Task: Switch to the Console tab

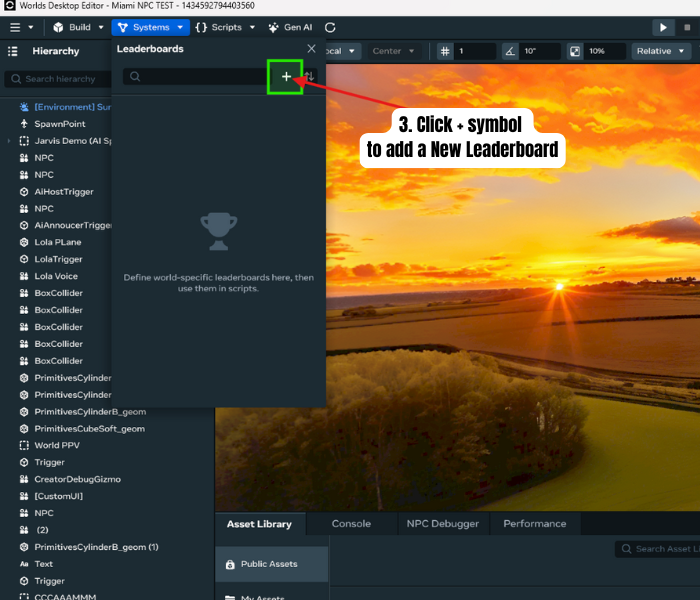Action: [x=351, y=523]
